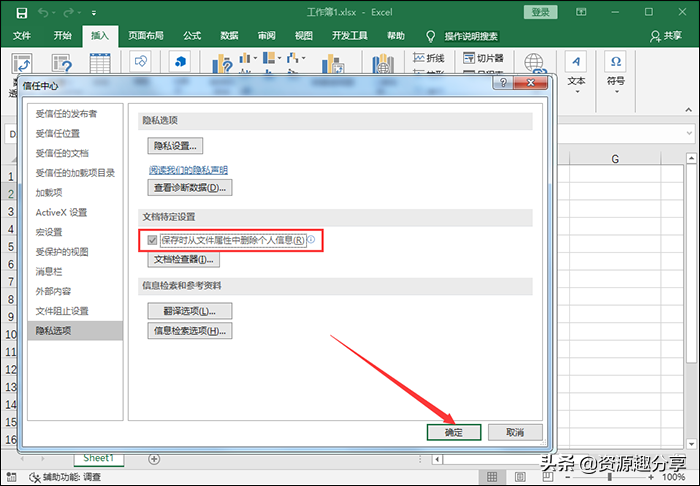Click the 隐私设置... button
700x486 pixels.
pos(175,145)
